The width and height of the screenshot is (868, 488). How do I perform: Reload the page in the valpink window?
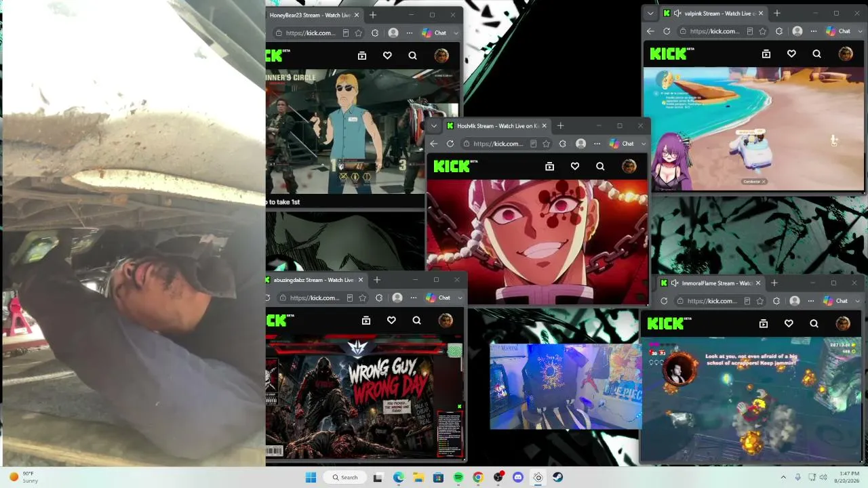667,31
